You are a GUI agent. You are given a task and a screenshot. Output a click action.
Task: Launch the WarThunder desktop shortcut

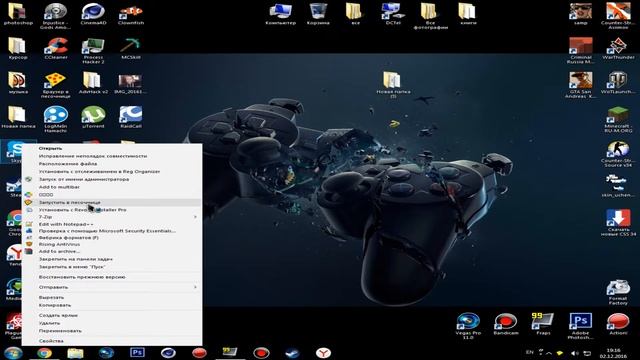click(618, 49)
